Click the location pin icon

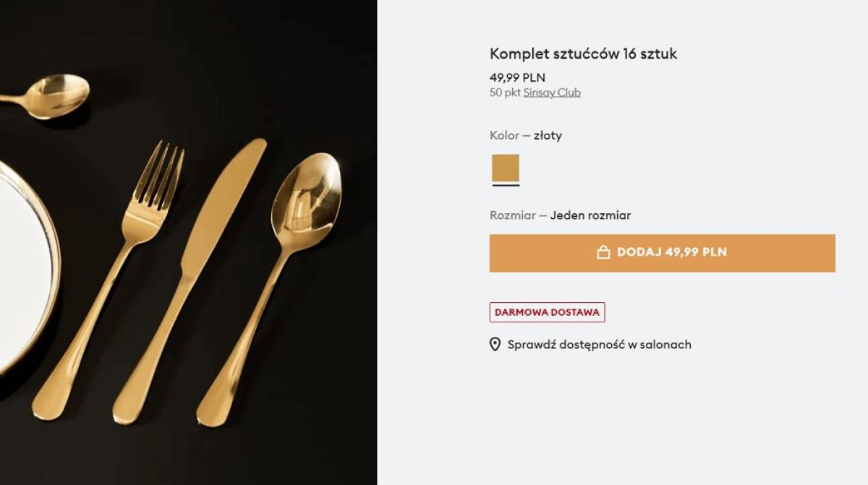[x=495, y=344]
